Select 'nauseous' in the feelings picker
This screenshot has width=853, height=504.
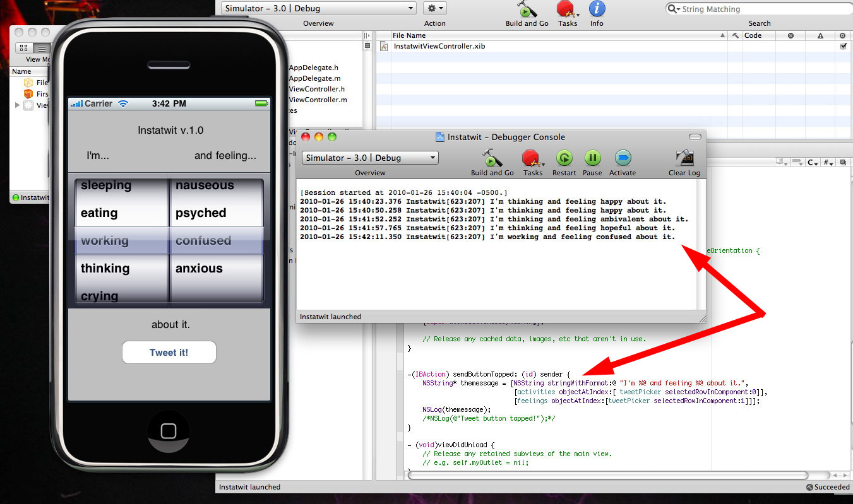[205, 185]
